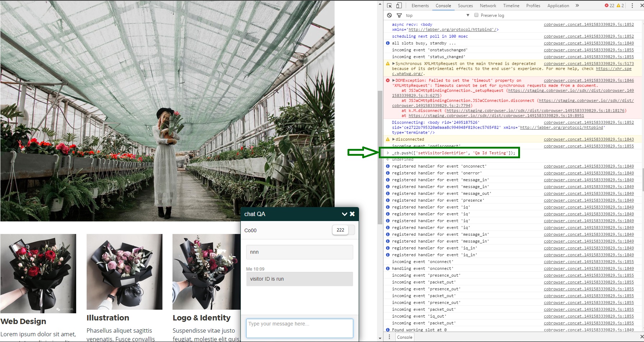The image size is (644, 342).
Task: Click the 'Illustration' heading
Action: [x=108, y=318]
